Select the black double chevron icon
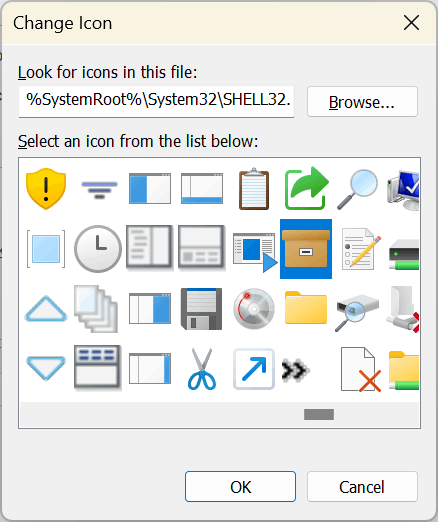Viewport: 438px width, 522px height. click(296, 370)
